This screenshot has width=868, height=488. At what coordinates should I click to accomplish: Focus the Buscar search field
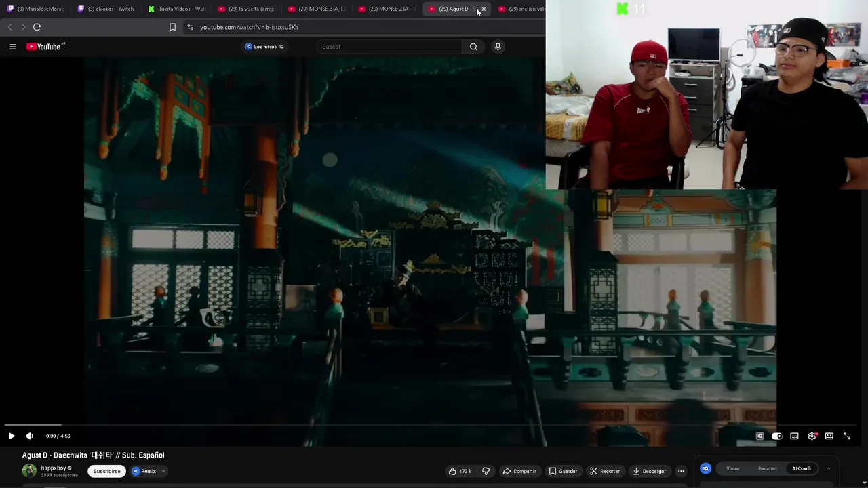pyautogui.click(x=390, y=47)
